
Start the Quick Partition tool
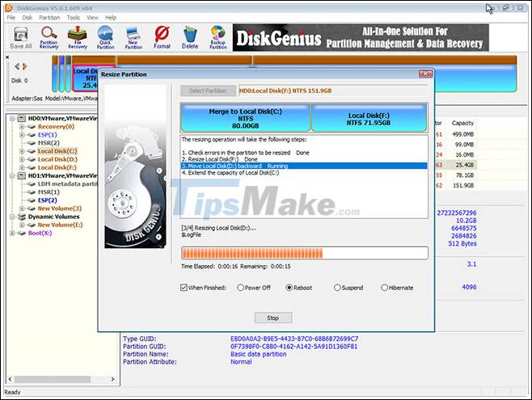coord(106,38)
